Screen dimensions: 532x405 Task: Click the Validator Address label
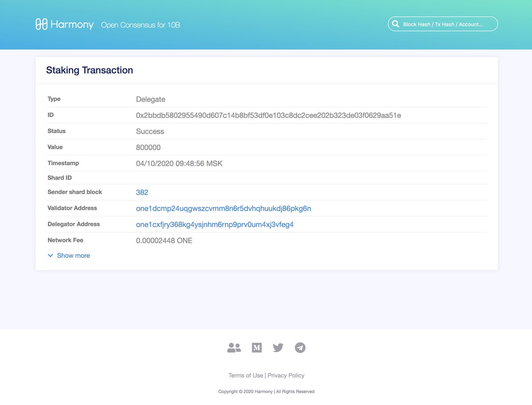(x=72, y=208)
